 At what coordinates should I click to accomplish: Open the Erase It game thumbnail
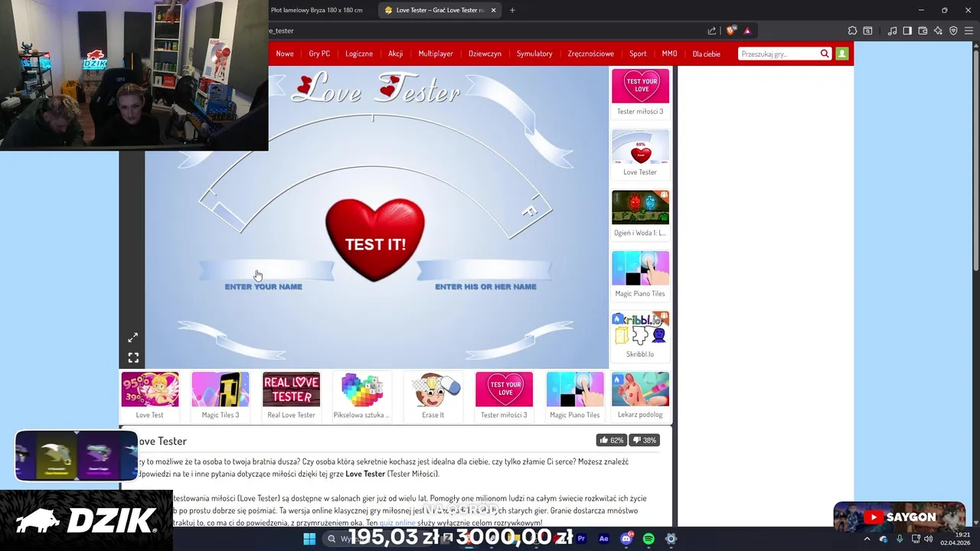coord(433,396)
